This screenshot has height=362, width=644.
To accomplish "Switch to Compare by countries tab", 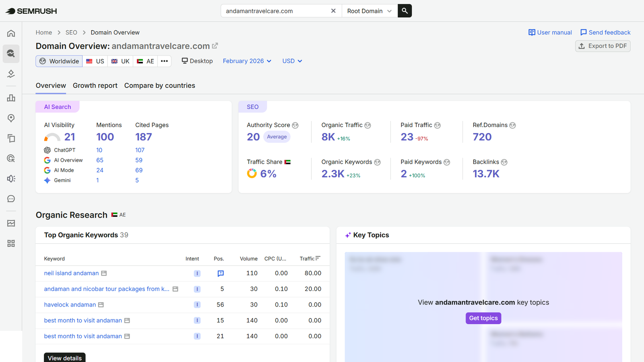I will point(159,85).
